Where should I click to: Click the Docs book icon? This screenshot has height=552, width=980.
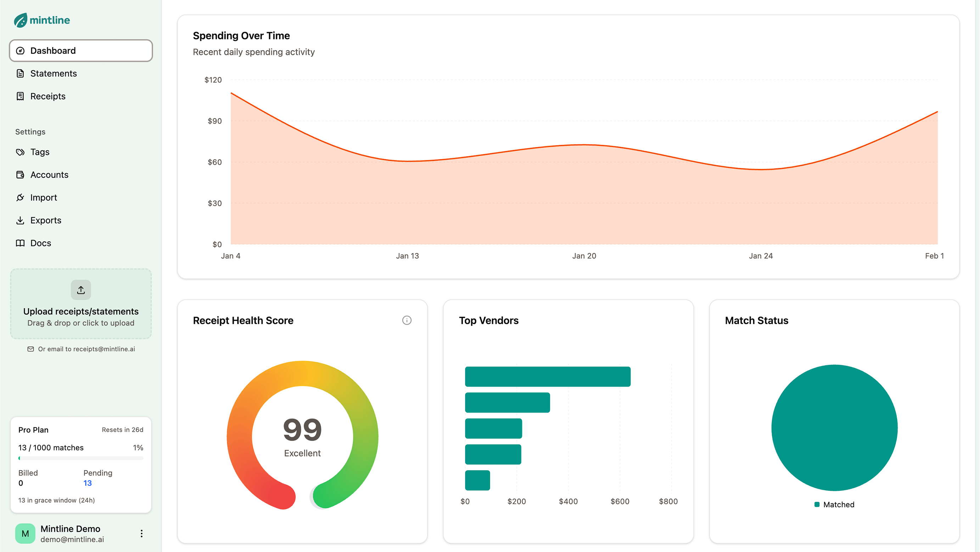[20, 243]
